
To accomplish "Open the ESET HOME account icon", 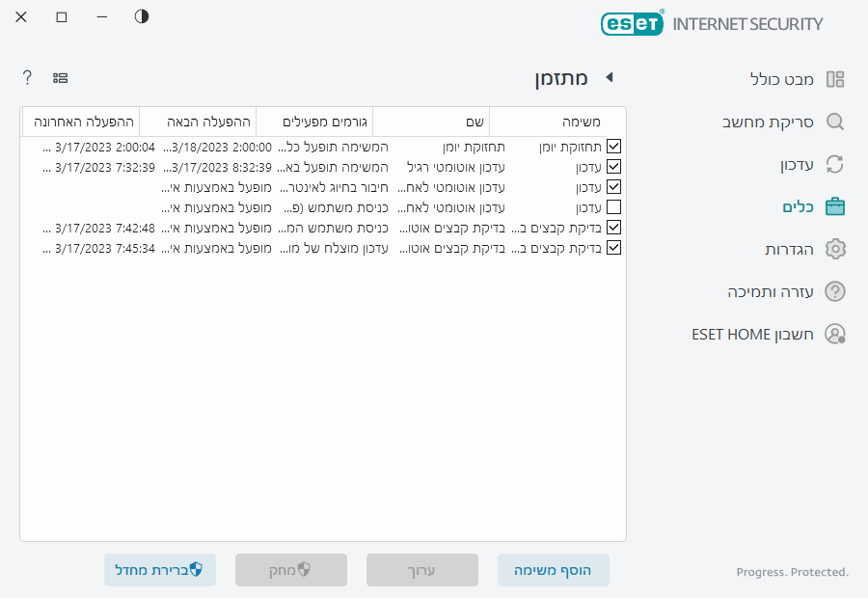I will (835, 334).
